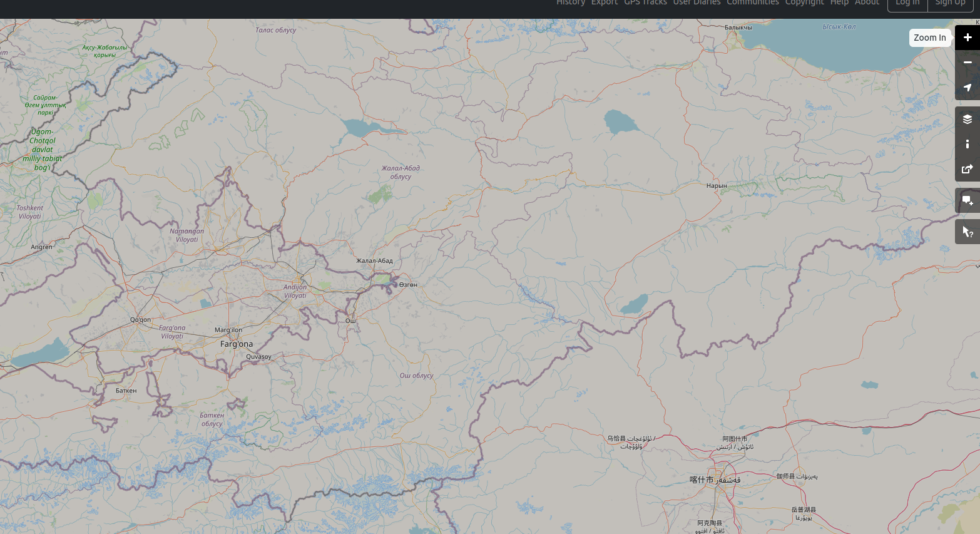The image size is (980, 534).
Task: Open the History link
Action: (570, 3)
